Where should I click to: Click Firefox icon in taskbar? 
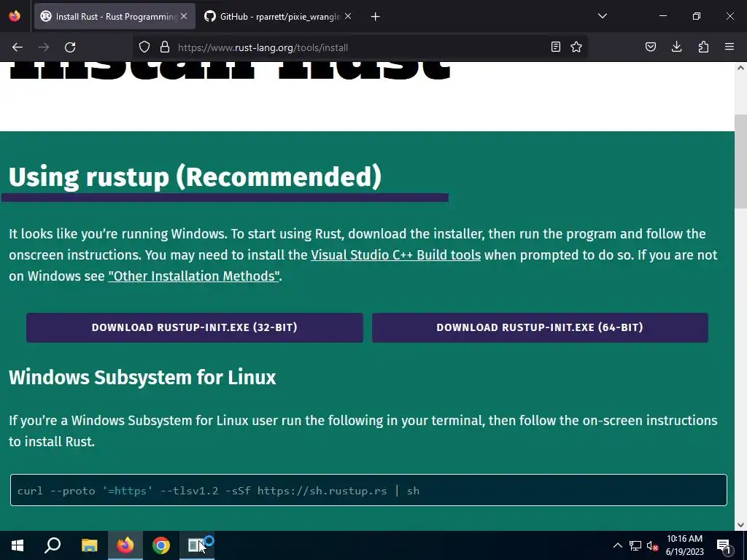tap(125, 545)
